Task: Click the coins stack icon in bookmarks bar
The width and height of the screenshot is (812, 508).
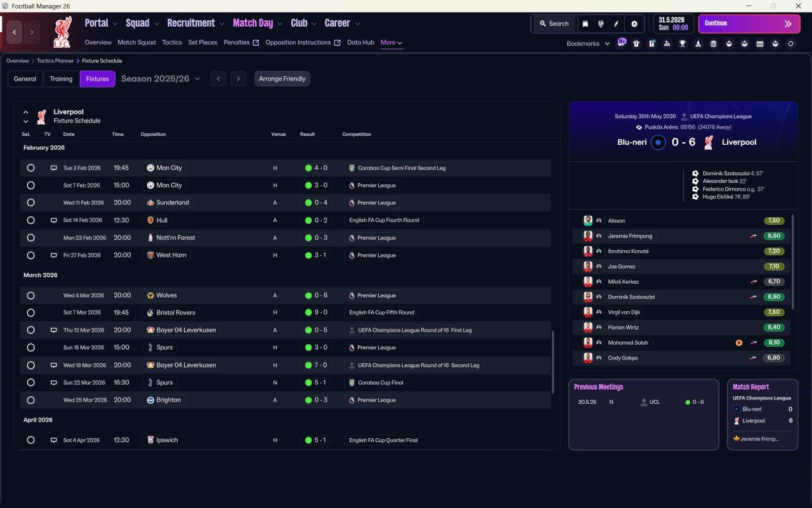Action: [713, 44]
